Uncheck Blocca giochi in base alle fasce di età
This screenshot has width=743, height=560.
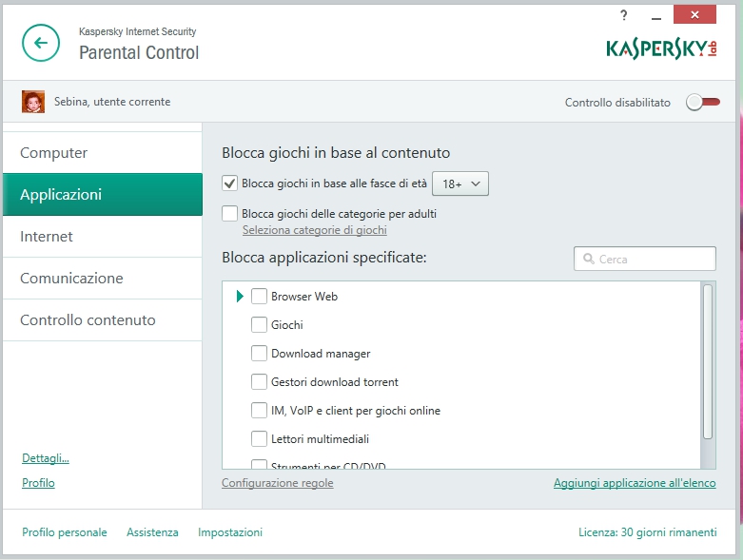pos(229,183)
